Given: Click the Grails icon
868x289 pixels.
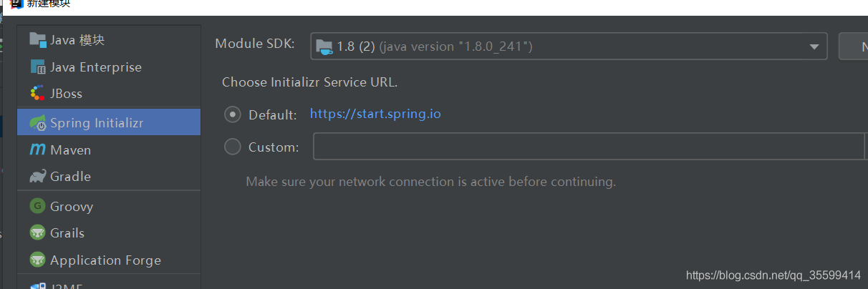Looking at the screenshot, I should 37,232.
